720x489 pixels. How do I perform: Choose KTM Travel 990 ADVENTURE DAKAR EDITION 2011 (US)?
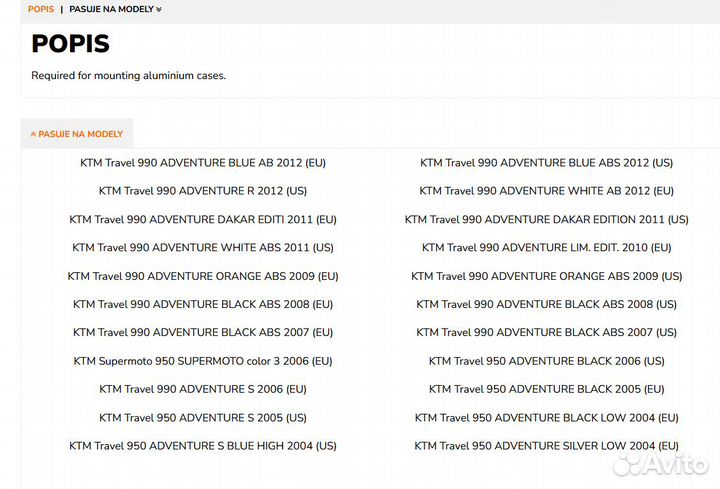coord(546,219)
